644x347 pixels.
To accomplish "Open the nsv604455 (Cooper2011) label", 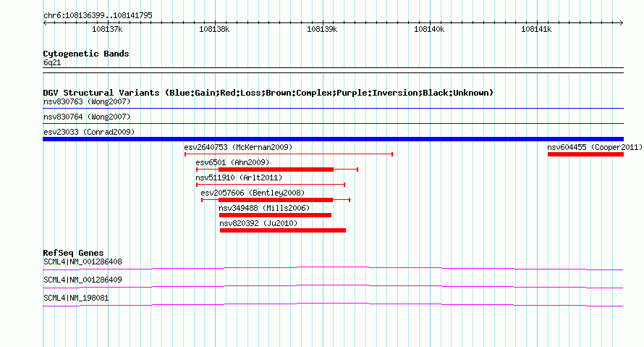I will pos(595,147).
